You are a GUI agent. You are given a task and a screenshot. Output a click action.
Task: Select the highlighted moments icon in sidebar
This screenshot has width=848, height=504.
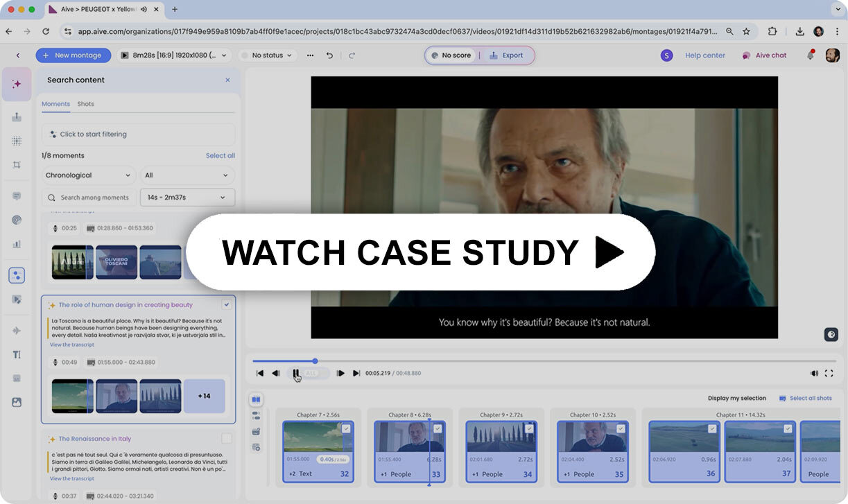click(x=17, y=275)
